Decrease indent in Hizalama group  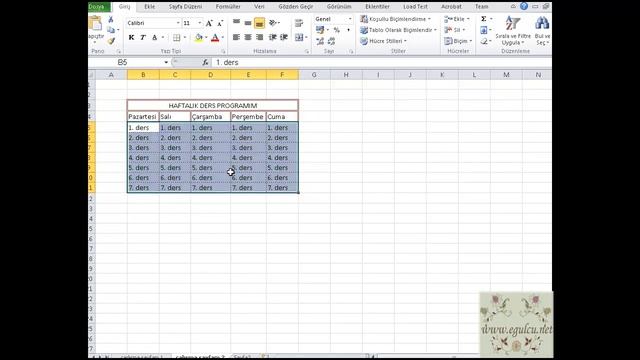click(273, 37)
